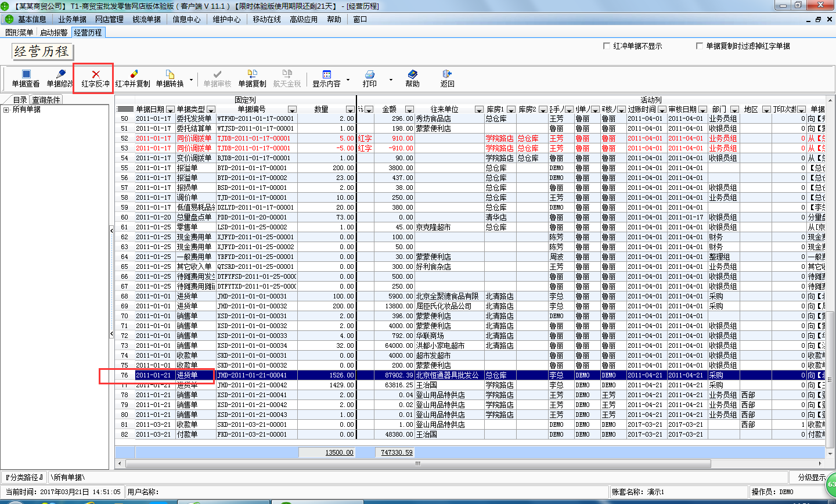Select the 单据转换 toolbar icon
836x504 pixels.
point(171,78)
